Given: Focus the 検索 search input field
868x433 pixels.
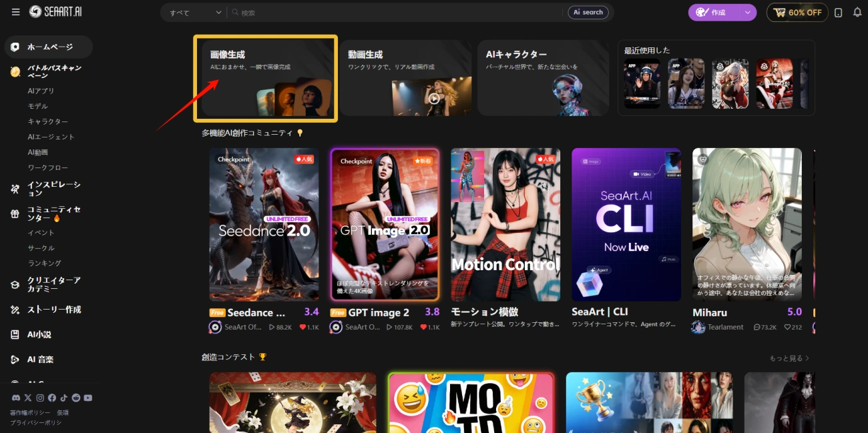Looking at the screenshot, I should pyautogui.click(x=401, y=13).
